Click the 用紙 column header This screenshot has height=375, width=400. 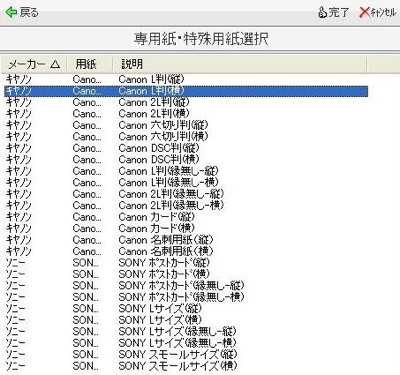pyautogui.click(x=89, y=64)
